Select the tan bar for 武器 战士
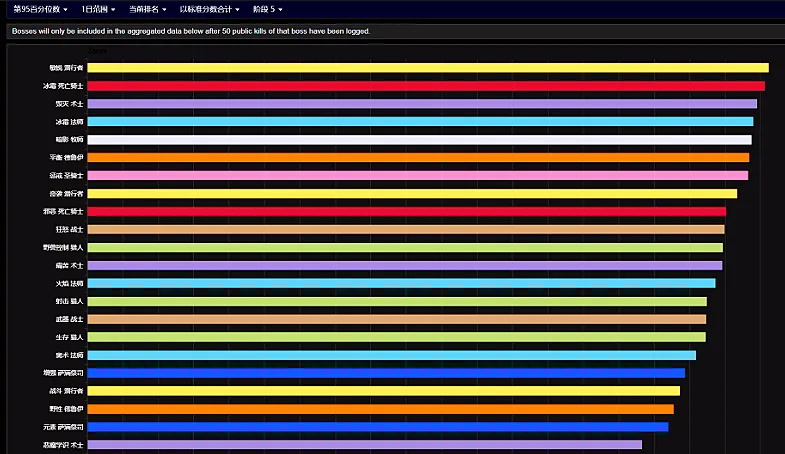This screenshot has height=454, width=785. point(397,319)
